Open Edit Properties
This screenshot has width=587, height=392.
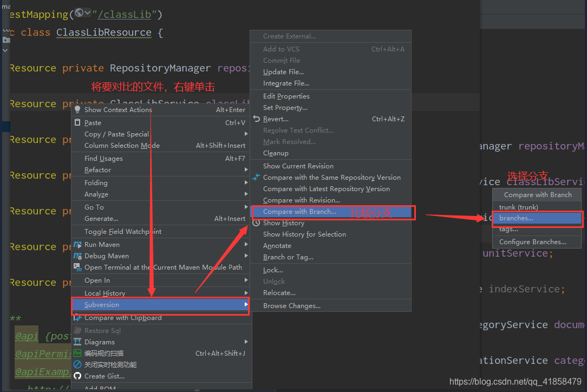coord(330,96)
